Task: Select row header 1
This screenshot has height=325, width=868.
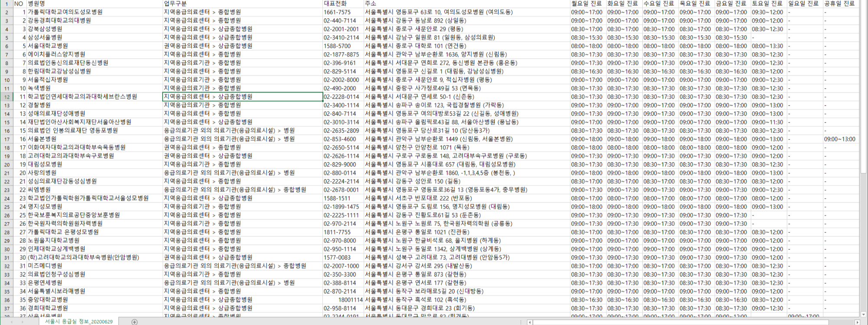Action: click(x=7, y=3)
